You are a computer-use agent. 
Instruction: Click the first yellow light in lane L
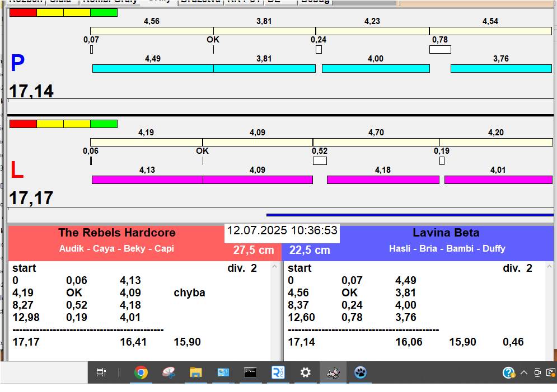pyautogui.click(x=50, y=124)
